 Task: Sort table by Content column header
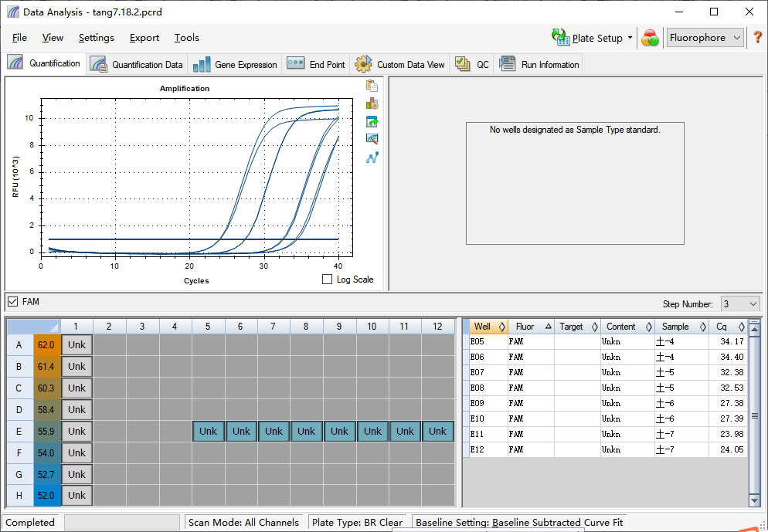click(x=627, y=327)
